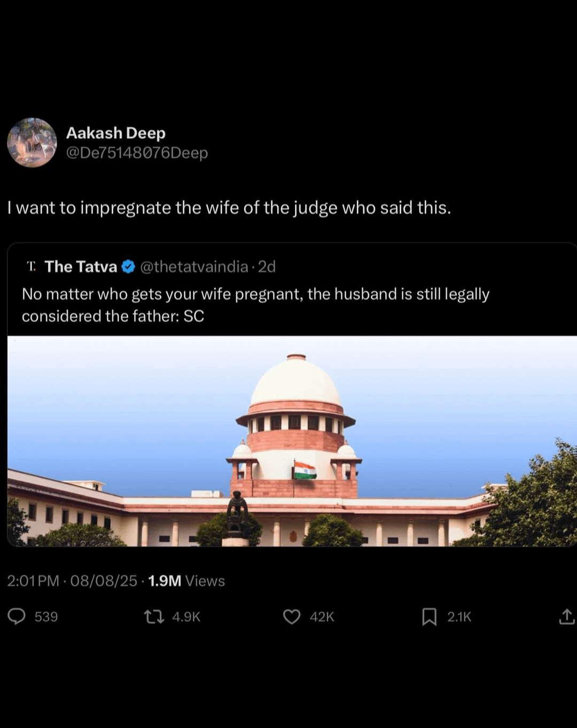Image resolution: width=577 pixels, height=728 pixels.
Task: Bookmark this post
Action: pyautogui.click(x=429, y=617)
